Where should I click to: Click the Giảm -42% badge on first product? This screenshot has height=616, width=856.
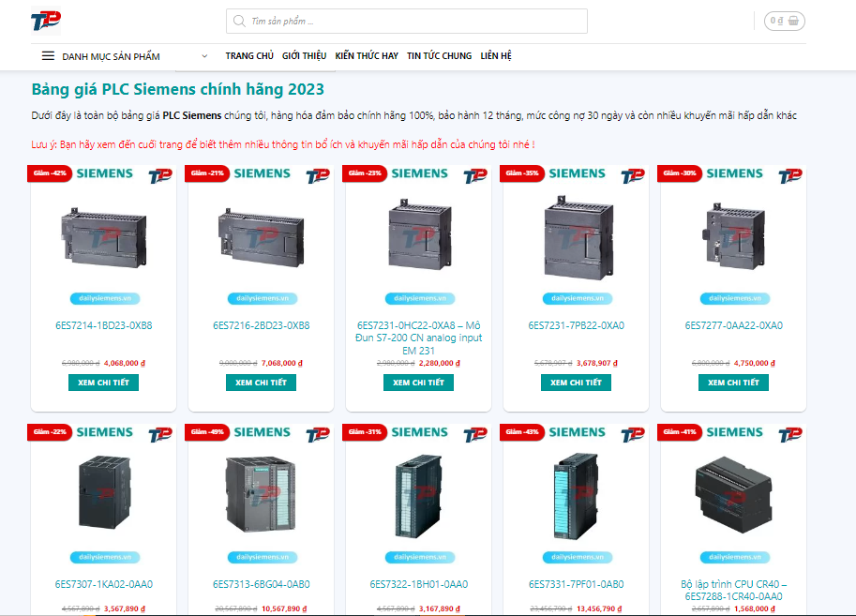click(x=50, y=173)
